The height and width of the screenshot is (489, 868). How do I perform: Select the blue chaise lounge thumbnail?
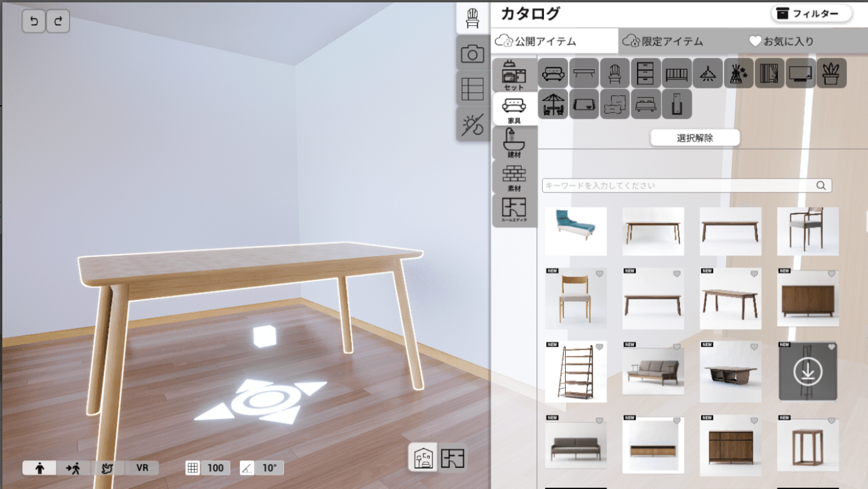click(x=576, y=231)
